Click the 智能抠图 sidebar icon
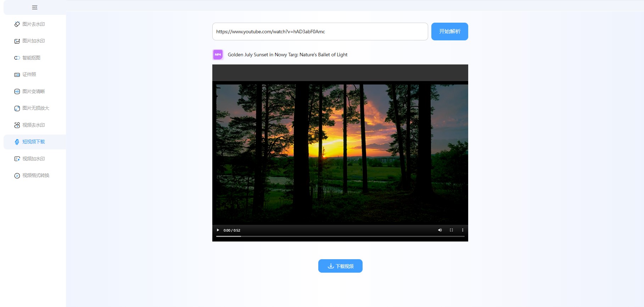The width and height of the screenshot is (644, 307). [x=17, y=58]
